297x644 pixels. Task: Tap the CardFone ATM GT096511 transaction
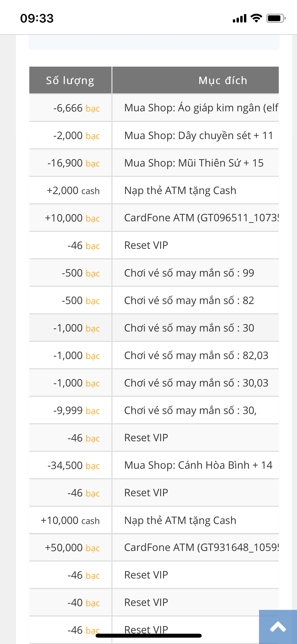click(201, 218)
